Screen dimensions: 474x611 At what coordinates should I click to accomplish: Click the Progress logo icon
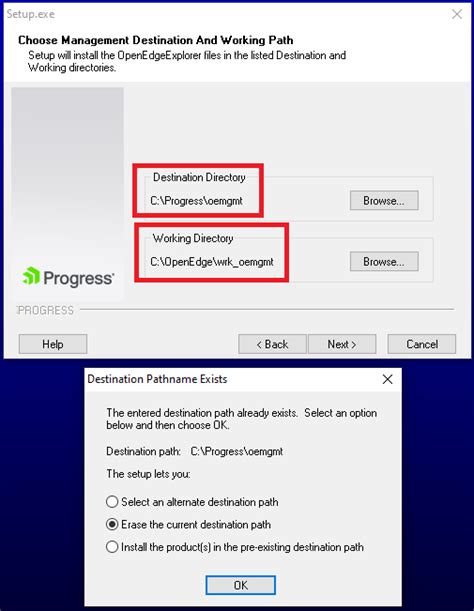(x=31, y=276)
